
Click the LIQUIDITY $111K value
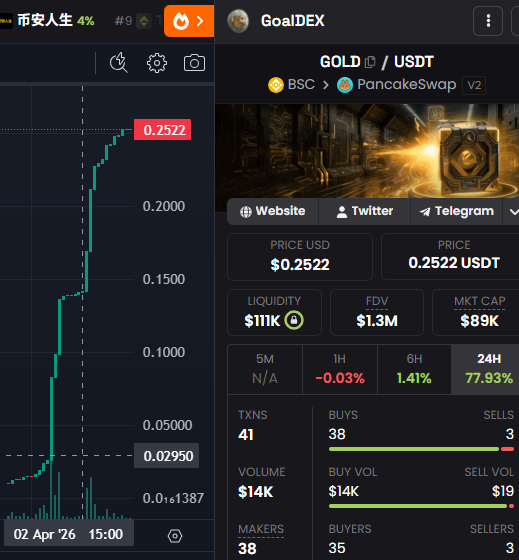pos(262,321)
